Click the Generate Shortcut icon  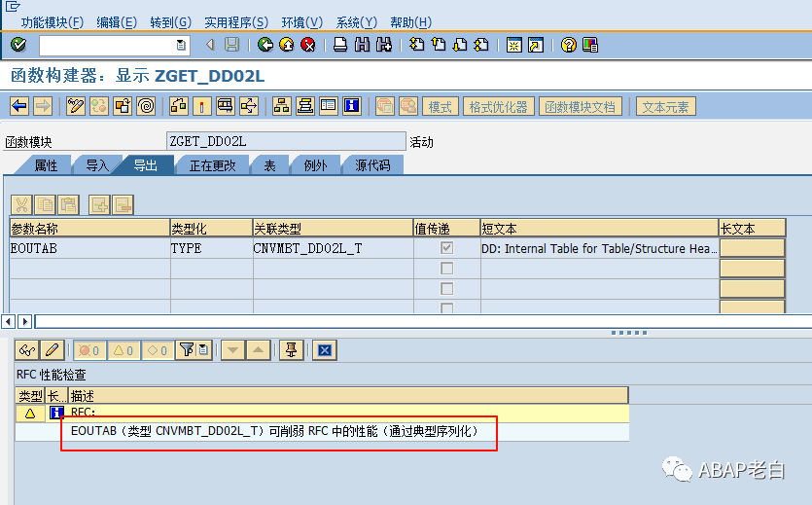click(x=536, y=45)
